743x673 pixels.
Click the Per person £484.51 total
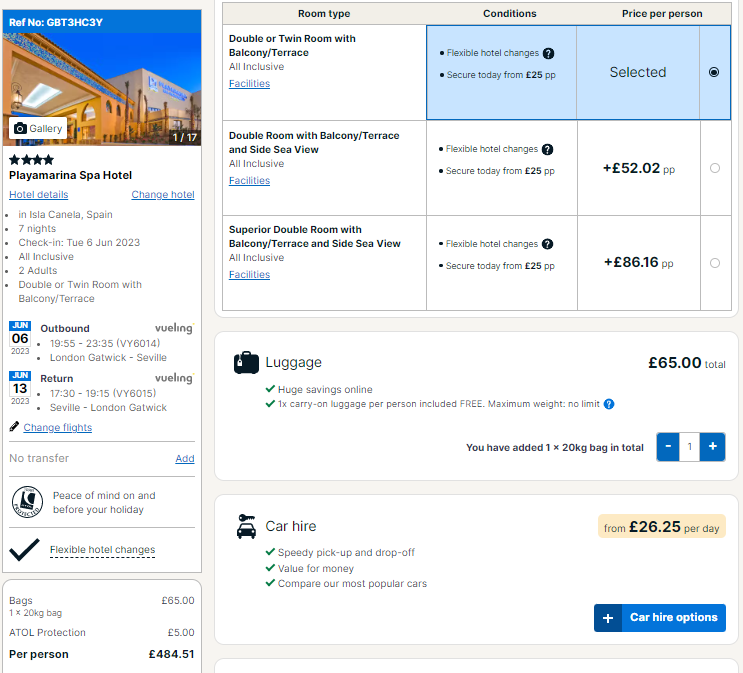pyautogui.click(x=102, y=654)
